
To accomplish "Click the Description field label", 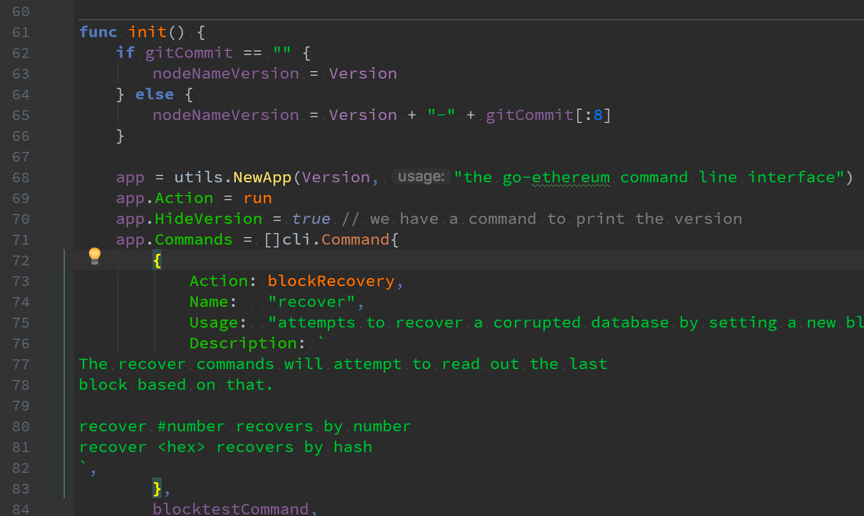I will [243, 343].
